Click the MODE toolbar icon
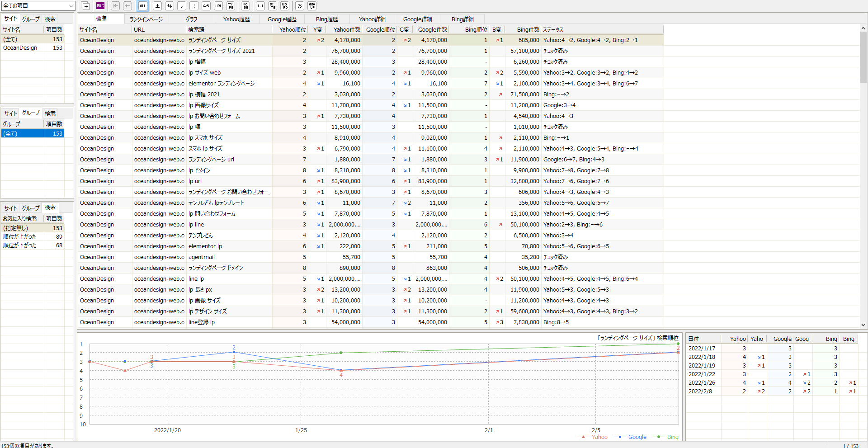The image size is (868, 448). [x=245, y=6]
